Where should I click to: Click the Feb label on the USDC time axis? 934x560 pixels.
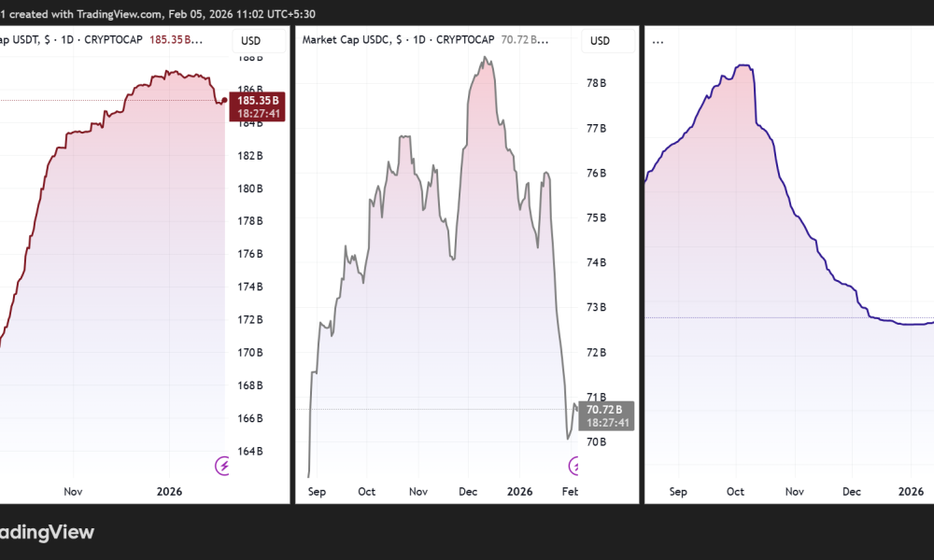tap(570, 491)
